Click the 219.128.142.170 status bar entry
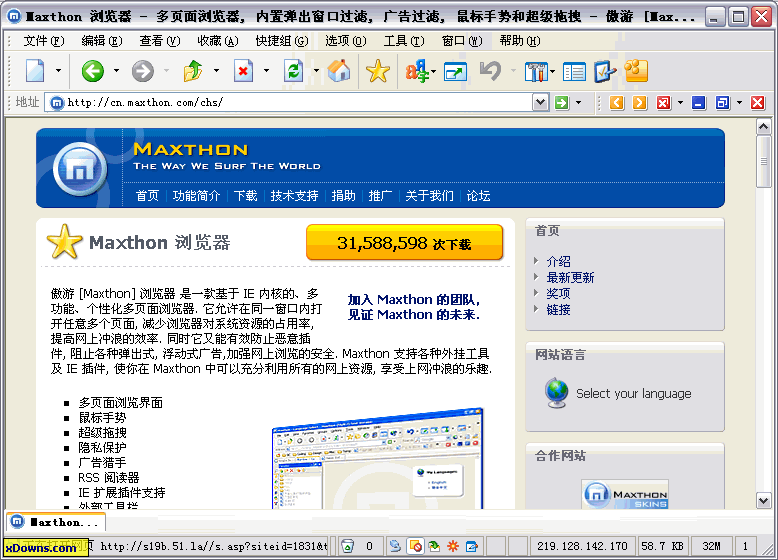Screen dimensions: 778x560 tap(582, 546)
